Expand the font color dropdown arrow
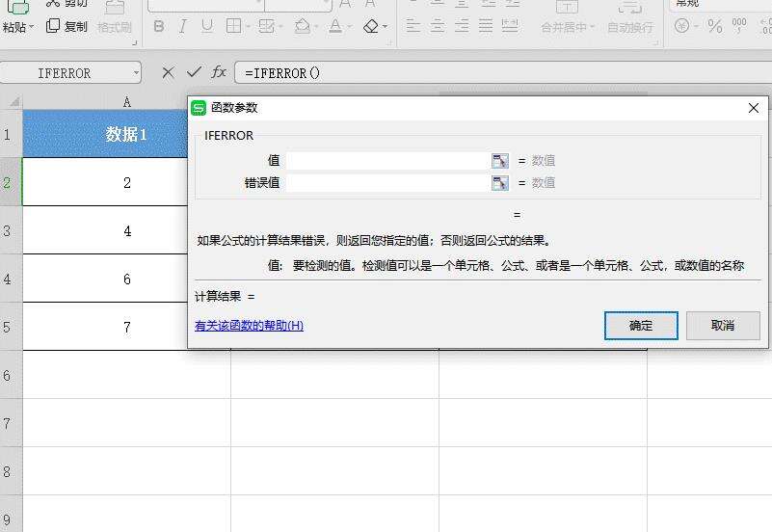The image size is (772, 532). point(350,27)
